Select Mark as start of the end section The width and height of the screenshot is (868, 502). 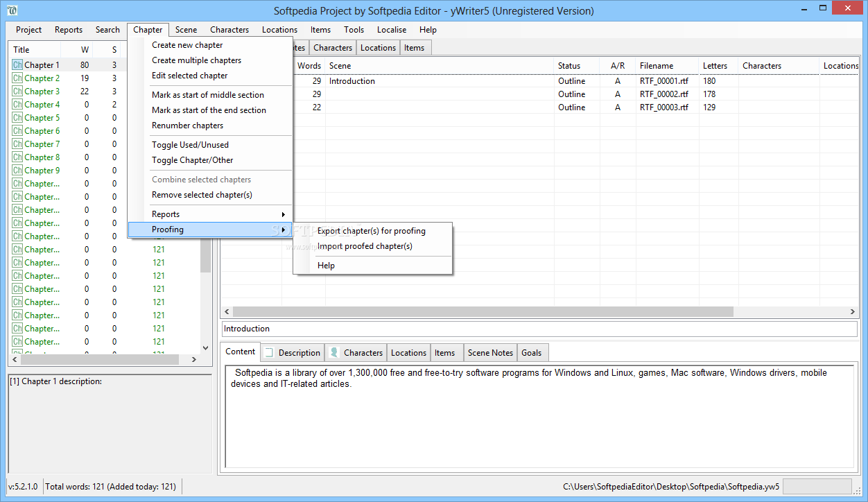pos(210,110)
